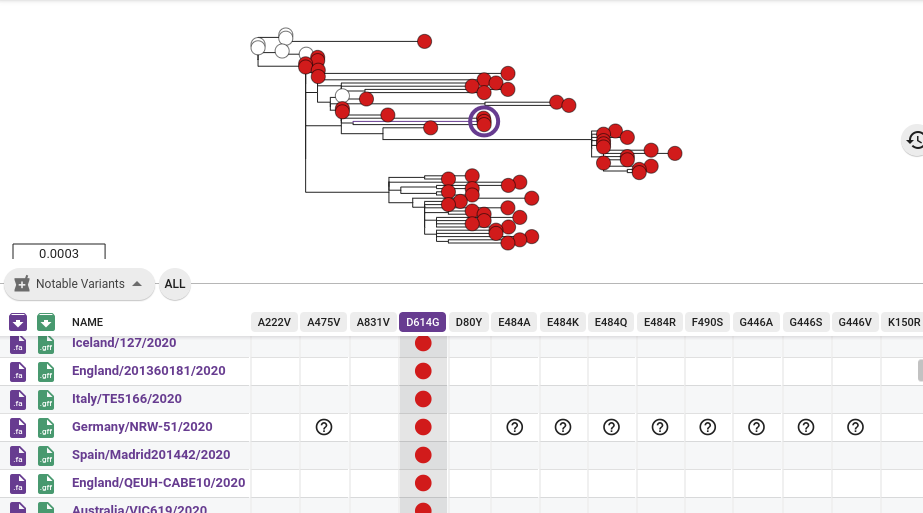
Task: Click unknown-status icon under A475V for Germany
Action: tap(324, 427)
